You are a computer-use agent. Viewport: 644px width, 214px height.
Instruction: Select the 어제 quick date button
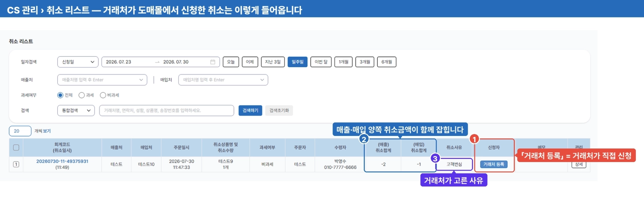(250, 62)
